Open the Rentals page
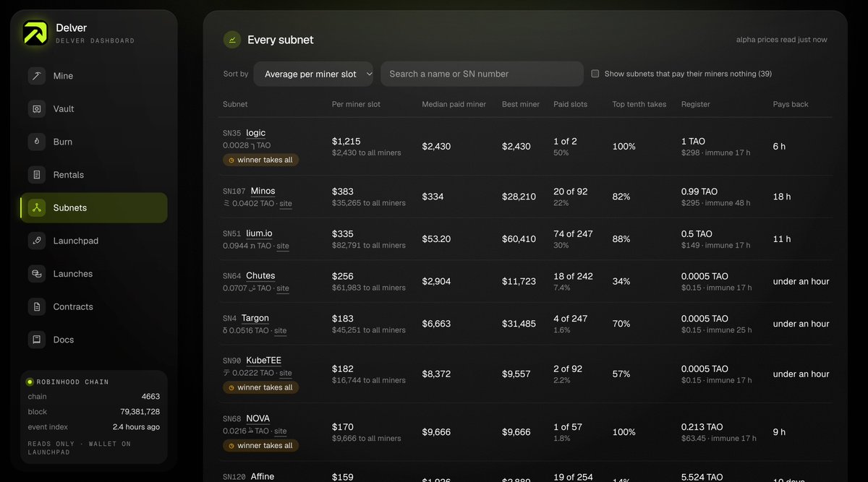868x482 pixels. [94, 175]
